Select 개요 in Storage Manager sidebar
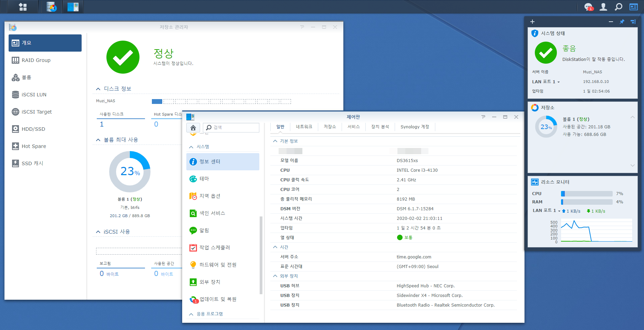The width and height of the screenshot is (644, 330). [x=45, y=43]
